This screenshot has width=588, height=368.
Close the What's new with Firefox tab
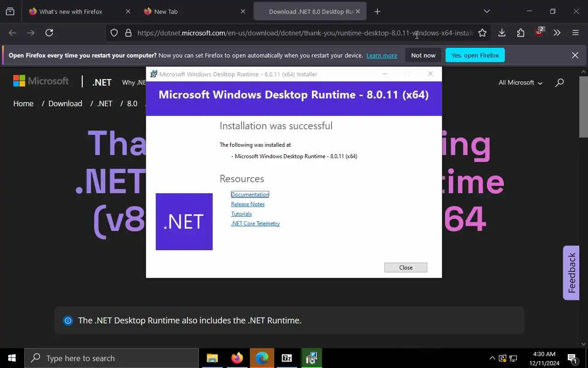pyautogui.click(x=128, y=11)
